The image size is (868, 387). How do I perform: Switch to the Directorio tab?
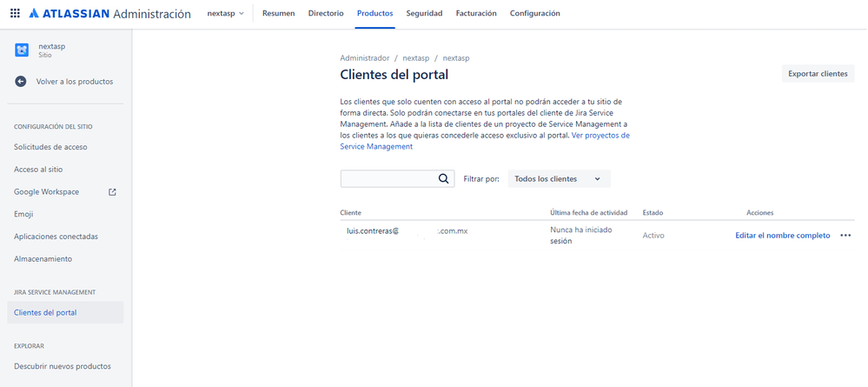pos(326,13)
